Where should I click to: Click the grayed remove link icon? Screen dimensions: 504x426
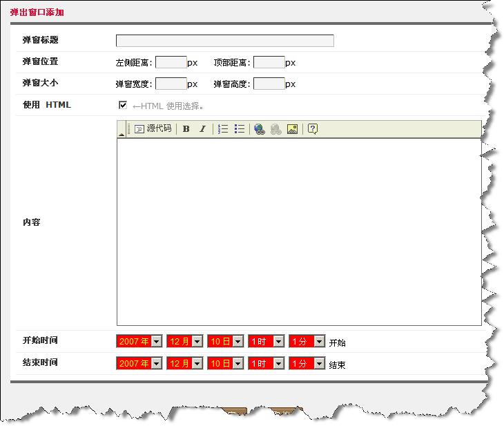[x=275, y=129]
